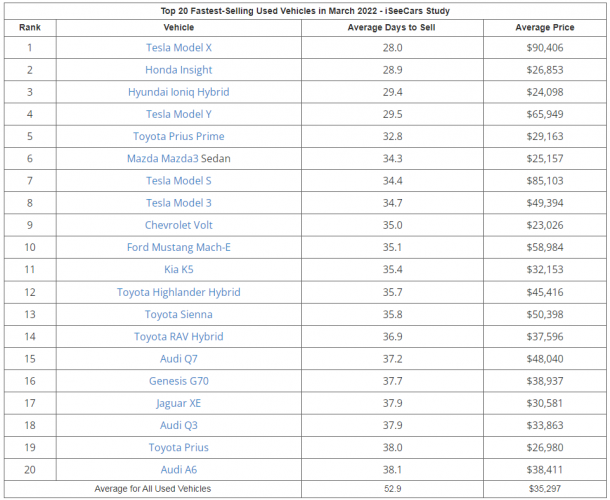The height and width of the screenshot is (500, 610).
Task: Click the Toyota RAV Hybrid link
Action: pyautogui.click(x=178, y=337)
